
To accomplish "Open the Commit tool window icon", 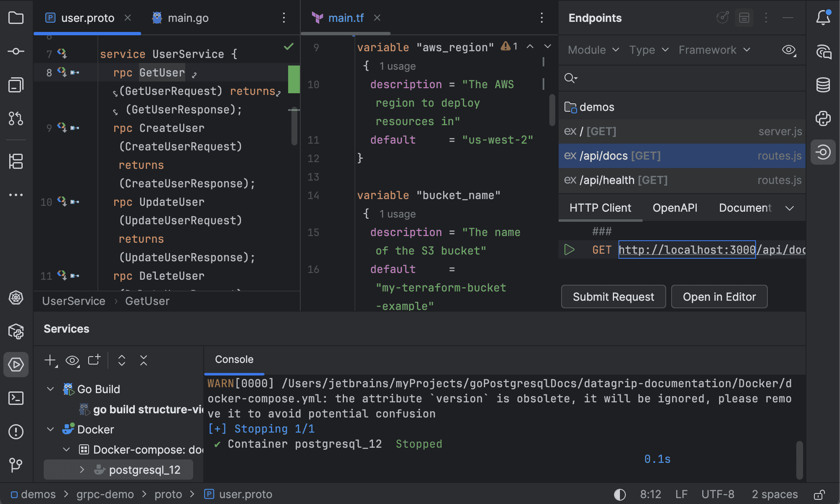I will (16, 51).
